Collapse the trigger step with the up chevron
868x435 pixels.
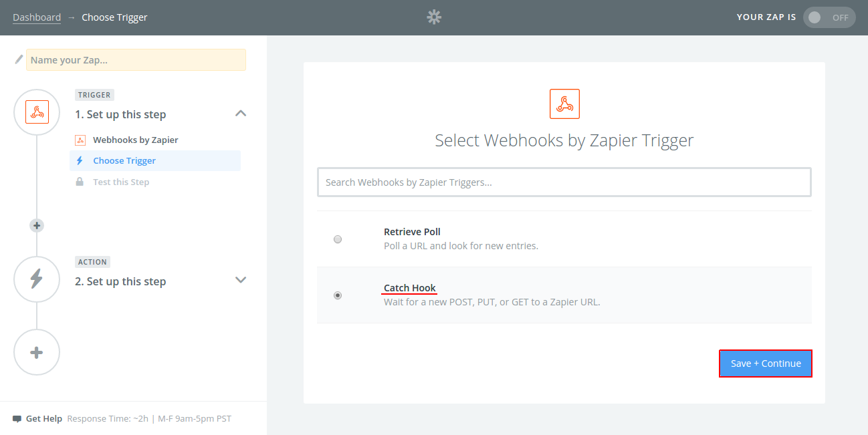tap(241, 114)
